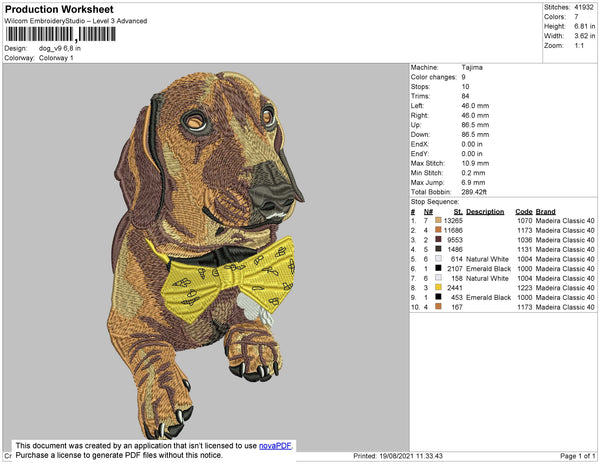Click the Up value '86.5 mm'
Viewport: 600px width, 464px height.
click(475, 125)
